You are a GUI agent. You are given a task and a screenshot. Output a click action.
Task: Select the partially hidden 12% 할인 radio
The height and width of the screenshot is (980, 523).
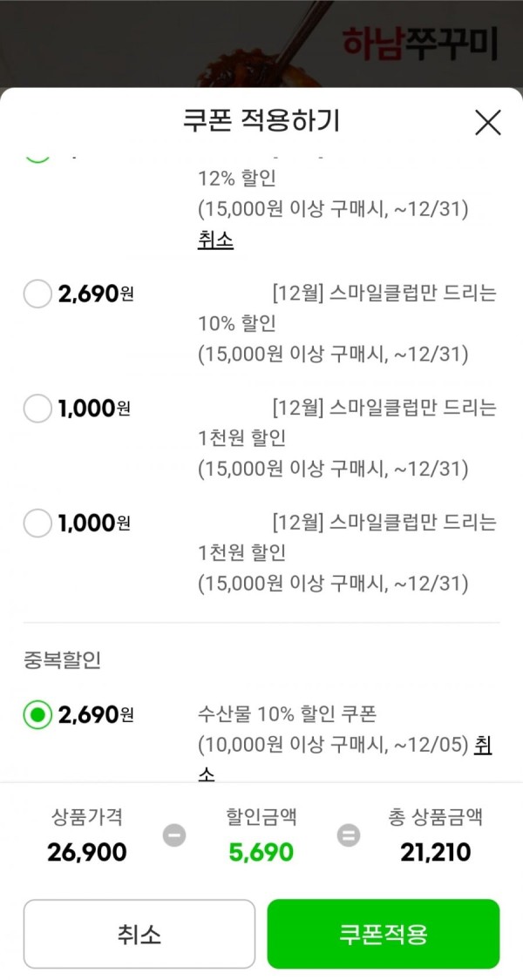coord(37,156)
